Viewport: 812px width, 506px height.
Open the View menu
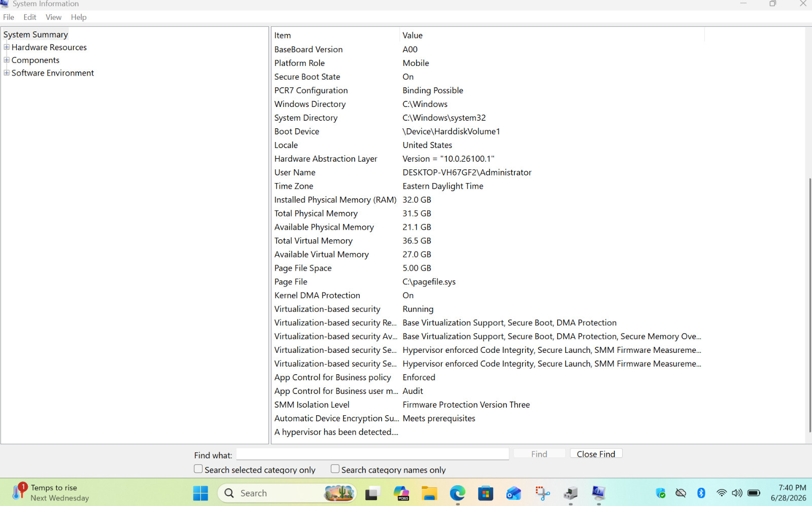[53, 17]
